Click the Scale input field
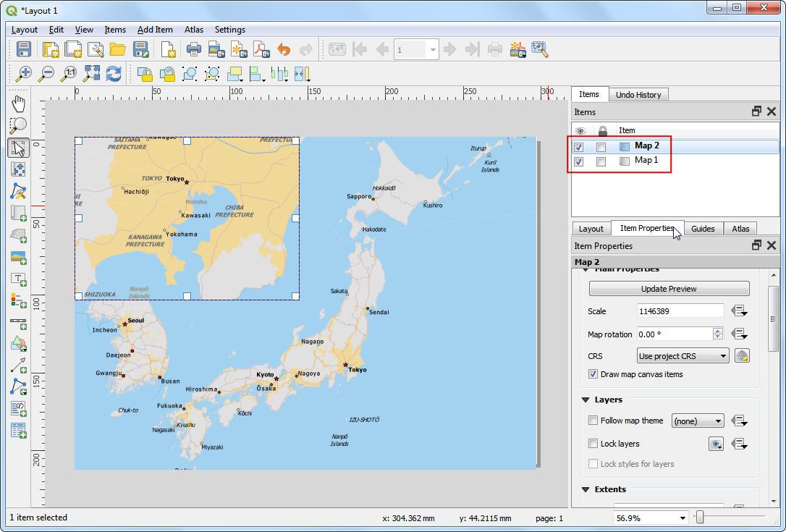The width and height of the screenshot is (786, 532). click(680, 311)
